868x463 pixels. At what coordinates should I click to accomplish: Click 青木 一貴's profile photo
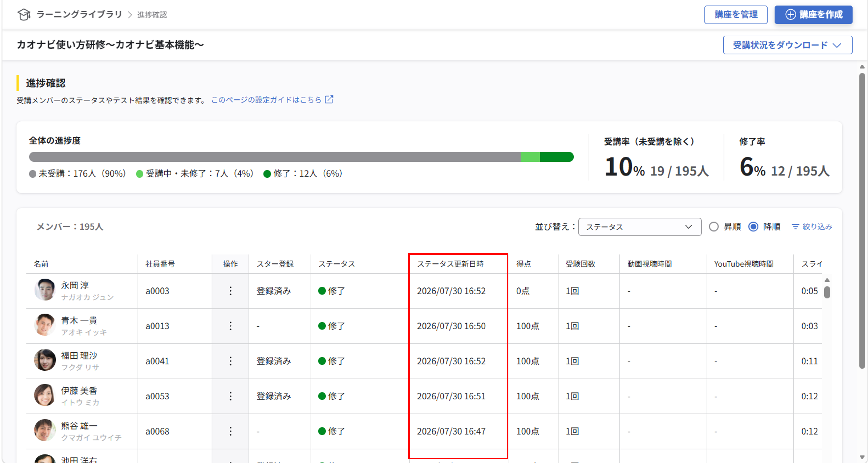point(45,325)
